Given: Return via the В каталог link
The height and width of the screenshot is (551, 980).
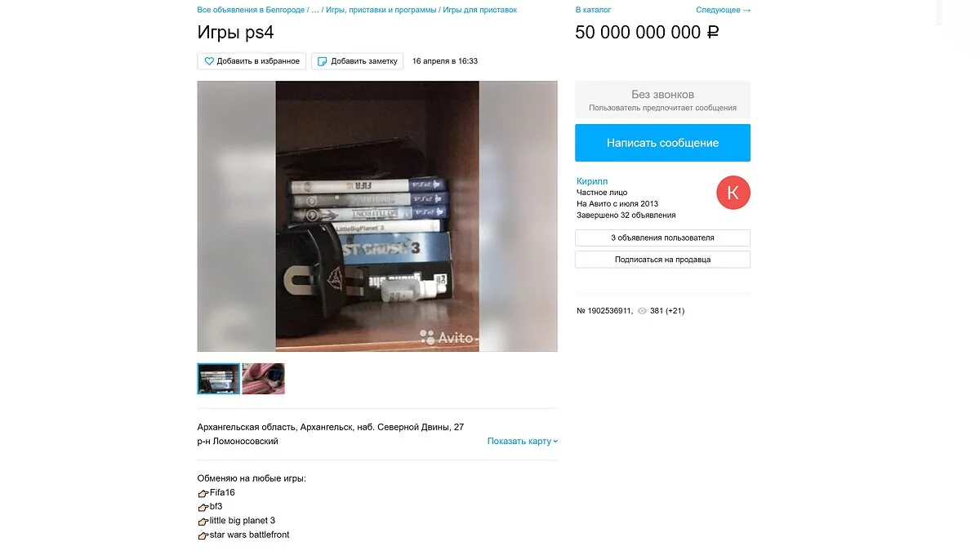Looking at the screenshot, I should point(593,10).
